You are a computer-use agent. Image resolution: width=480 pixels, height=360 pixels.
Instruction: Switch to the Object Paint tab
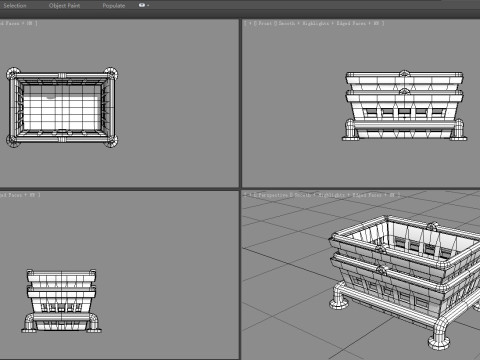[64, 5]
